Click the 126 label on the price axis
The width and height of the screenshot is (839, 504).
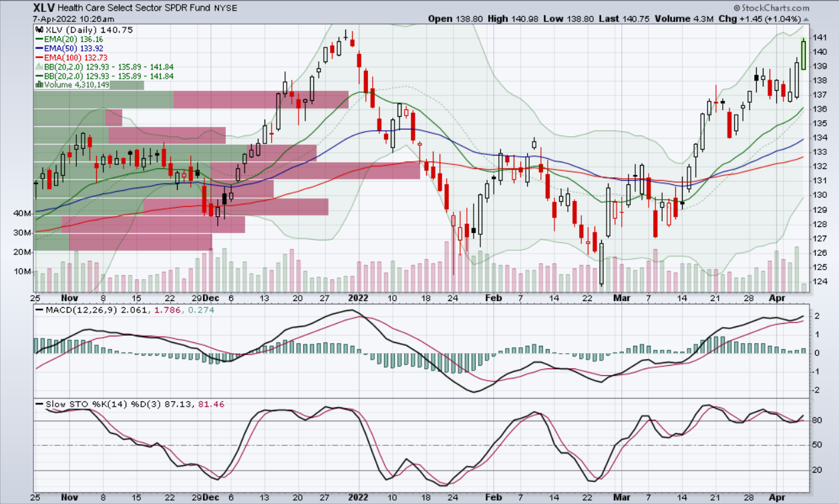click(x=820, y=252)
